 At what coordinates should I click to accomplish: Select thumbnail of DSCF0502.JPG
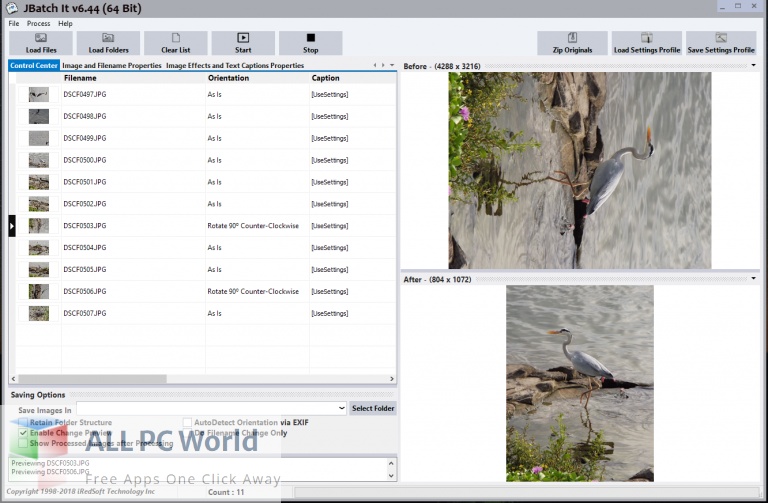point(39,204)
